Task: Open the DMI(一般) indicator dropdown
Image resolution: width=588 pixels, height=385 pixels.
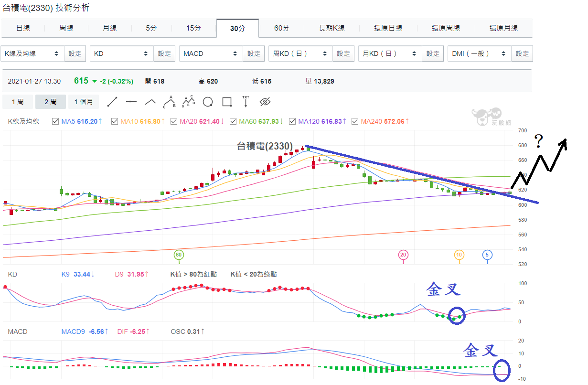Action: coord(480,53)
